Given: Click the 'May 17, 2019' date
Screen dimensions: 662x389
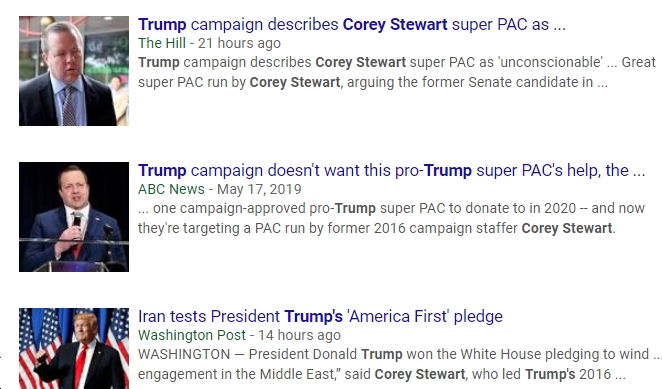Looking at the screenshot, I should tap(259, 189).
